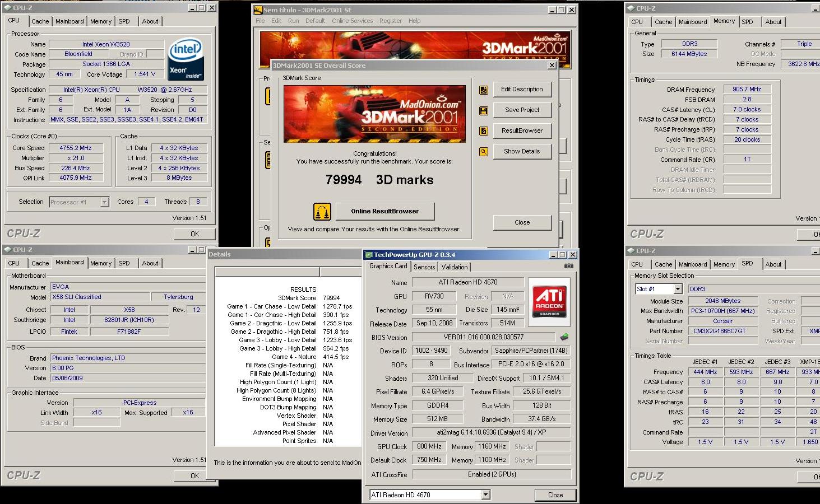Click the Multiplier value x 21.0
This screenshot has width=820, height=504.
(x=76, y=158)
